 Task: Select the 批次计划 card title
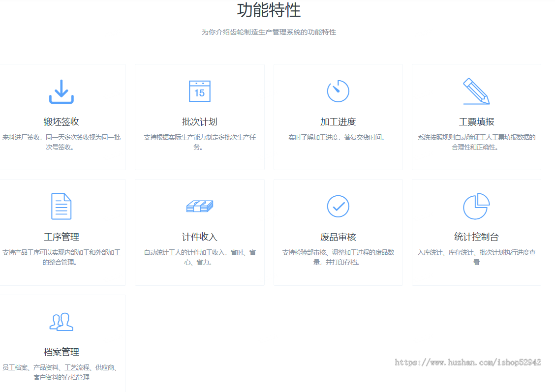click(x=200, y=121)
